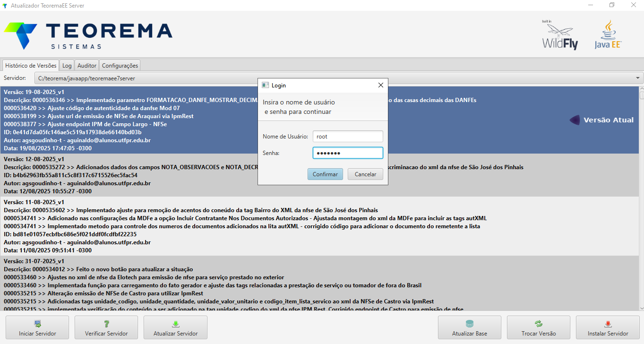Screen dimensions: 644x344
Task: Click the Confirmar button in Login dialog
Action: (325, 174)
